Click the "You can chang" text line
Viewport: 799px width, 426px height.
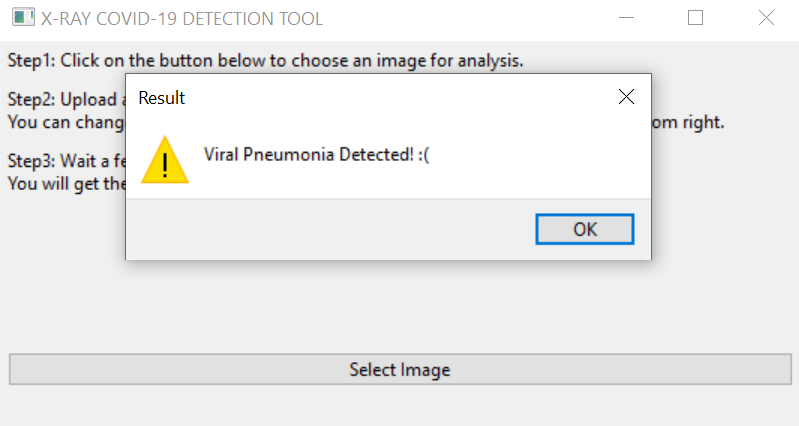(66, 123)
